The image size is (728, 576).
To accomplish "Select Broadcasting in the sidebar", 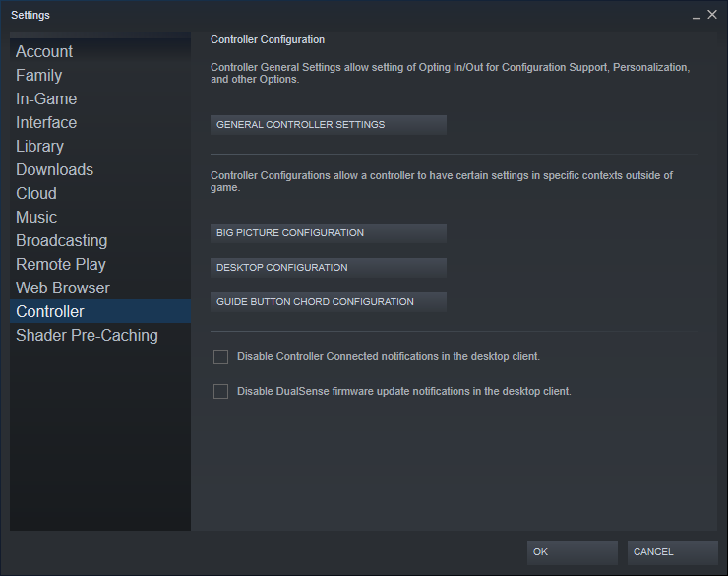I will 62,241.
